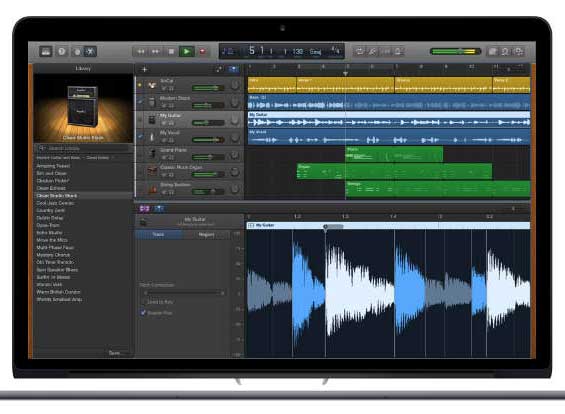Click the String Section track icon
The image size is (565, 414).
[x=152, y=188]
